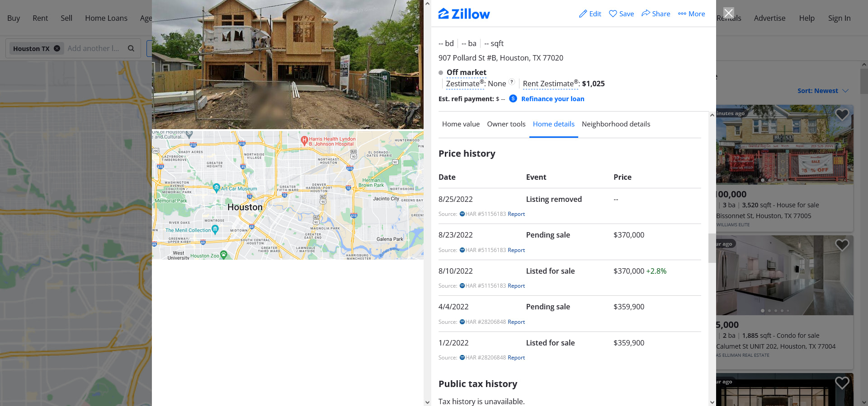Report the 8/25/2022 Listing removed entry

(x=516, y=214)
